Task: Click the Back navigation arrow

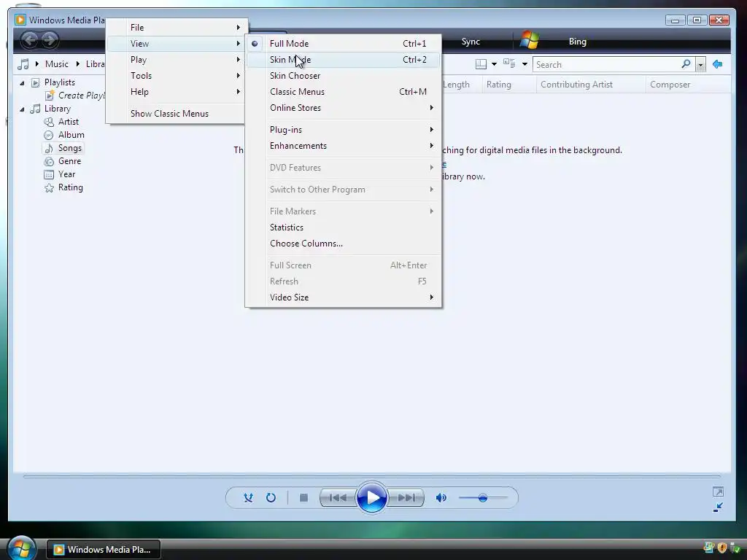Action: [x=29, y=41]
